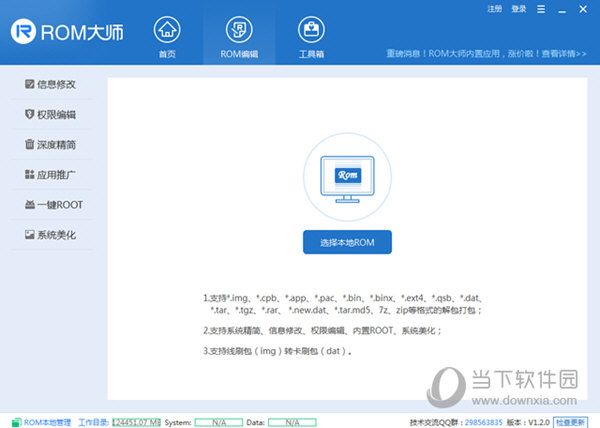
Task: Click the Data N/A progress bar
Action: [x=292, y=422]
